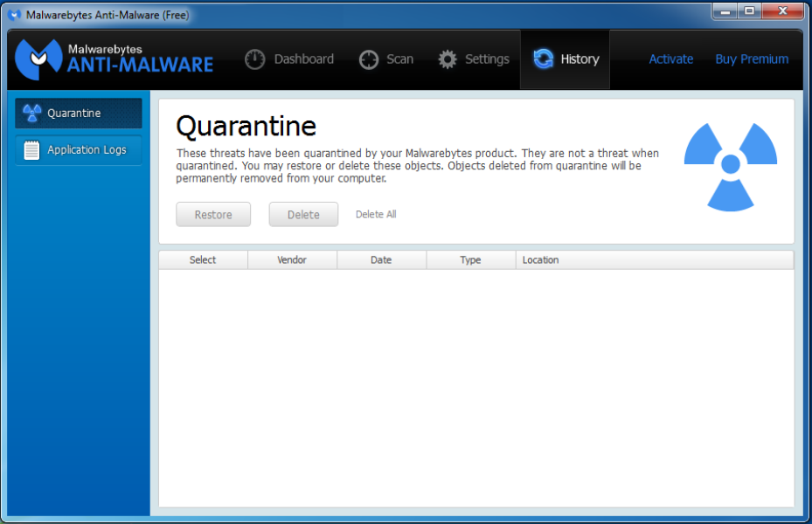Open the Dashboard tab
812x524 pixels.
303,59
